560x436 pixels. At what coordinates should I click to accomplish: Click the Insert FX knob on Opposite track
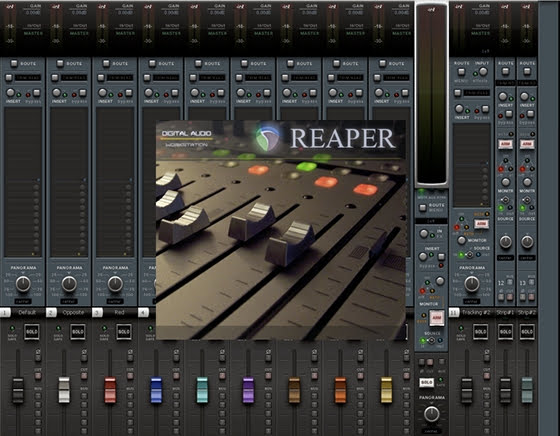pyautogui.click(x=56, y=93)
